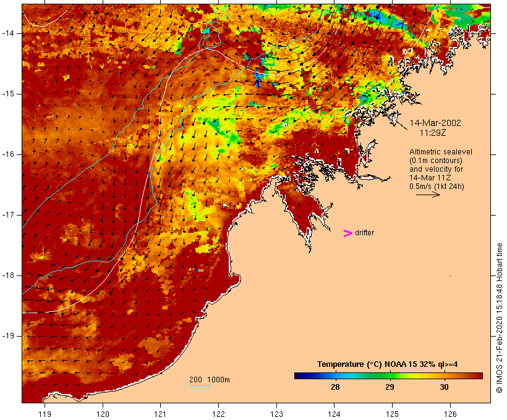Click the '14-Mar-2002' date label

pos(435,123)
